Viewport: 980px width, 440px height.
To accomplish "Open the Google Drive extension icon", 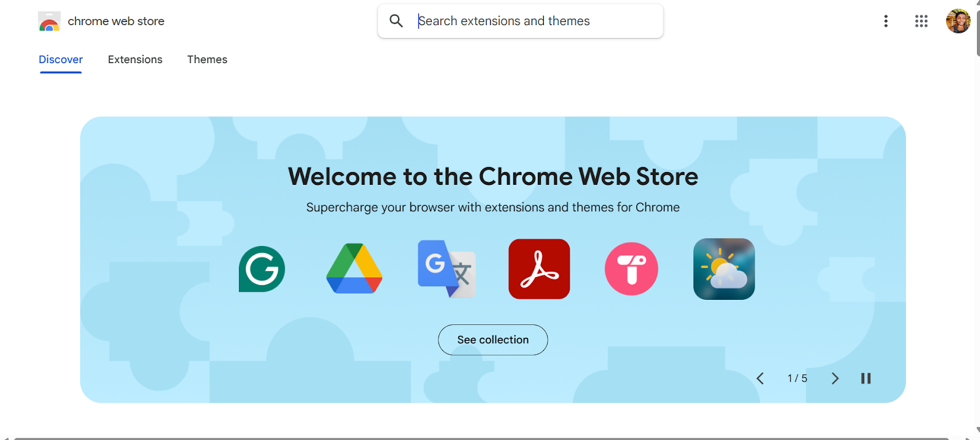I will (x=355, y=269).
